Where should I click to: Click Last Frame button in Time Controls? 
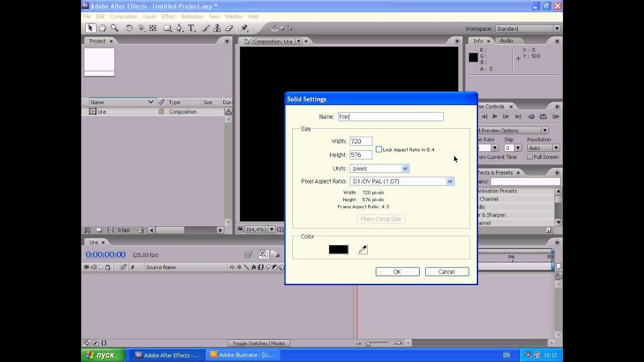(518, 117)
